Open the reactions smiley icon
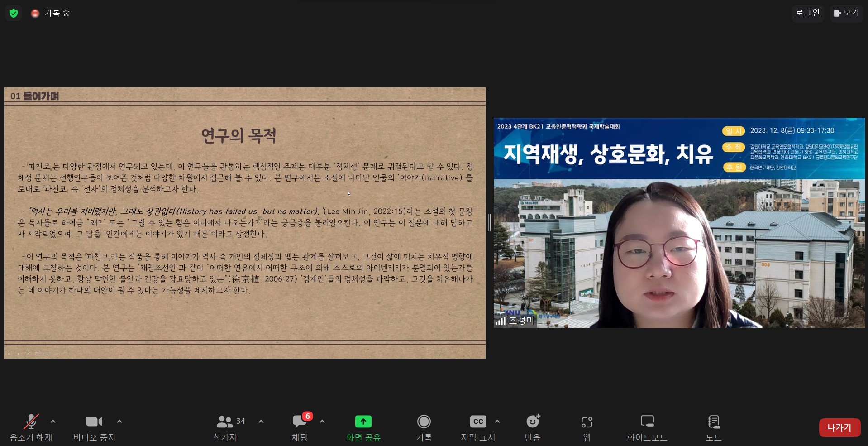 pyautogui.click(x=533, y=422)
